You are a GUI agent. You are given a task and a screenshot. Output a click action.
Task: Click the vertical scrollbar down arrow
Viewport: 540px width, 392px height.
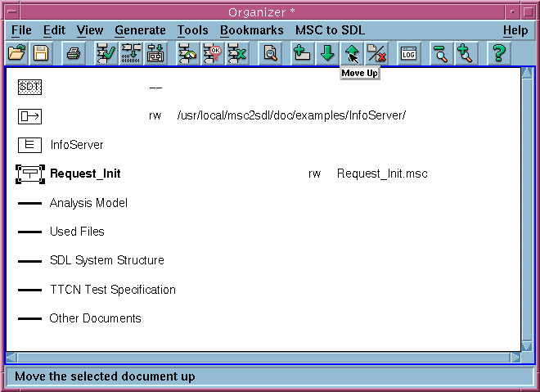pyautogui.click(x=527, y=346)
